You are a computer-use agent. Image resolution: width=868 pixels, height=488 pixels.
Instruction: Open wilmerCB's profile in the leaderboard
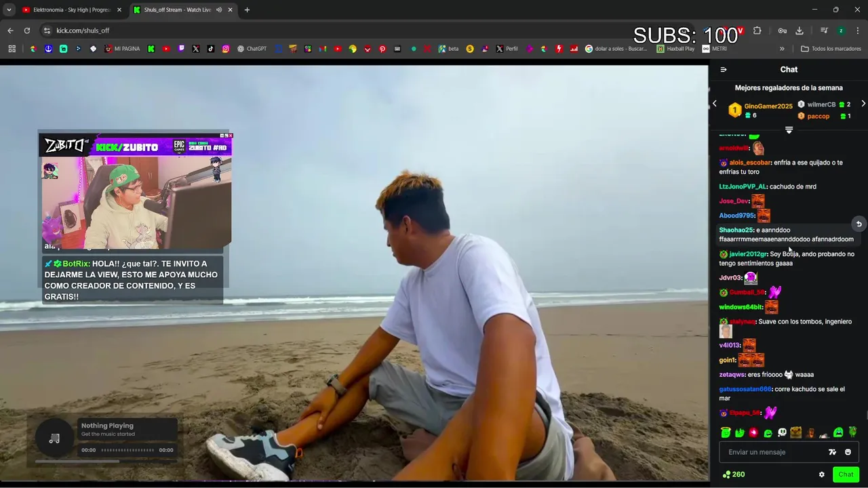[821, 104]
